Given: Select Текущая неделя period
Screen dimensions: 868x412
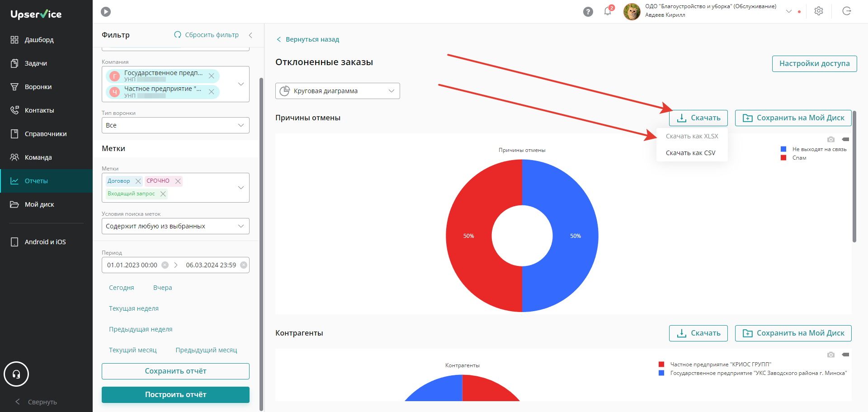Looking at the screenshot, I should (x=134, y=308).
